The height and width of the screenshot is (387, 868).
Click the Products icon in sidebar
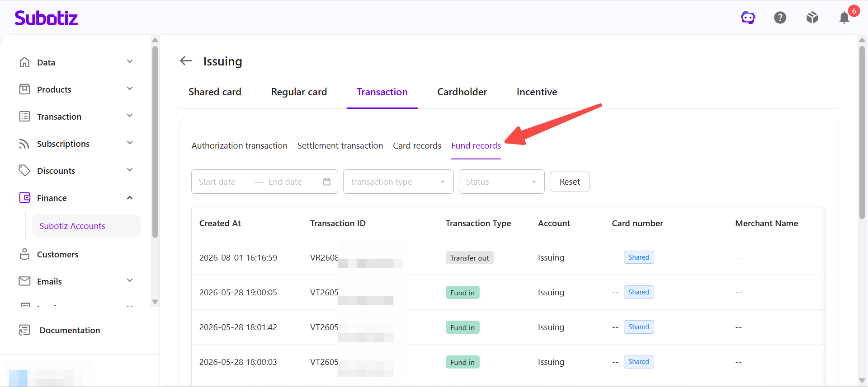point(24,89)
